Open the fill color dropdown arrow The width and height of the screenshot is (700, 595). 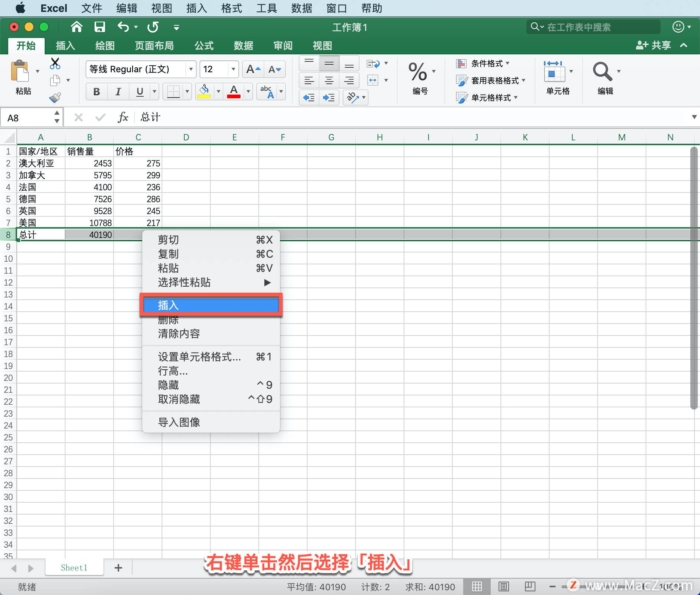coord(218,92)
